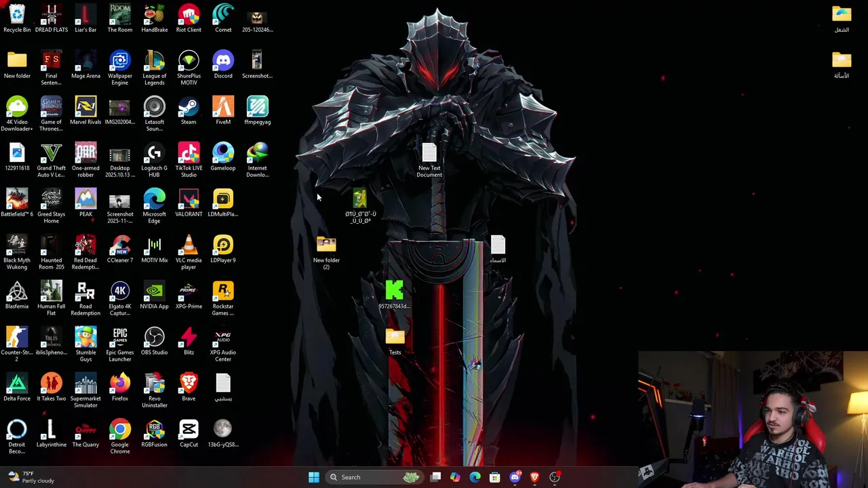Viewport: 868px width, 488px height.
Task: Select the Tests folder
Action: 395,341
